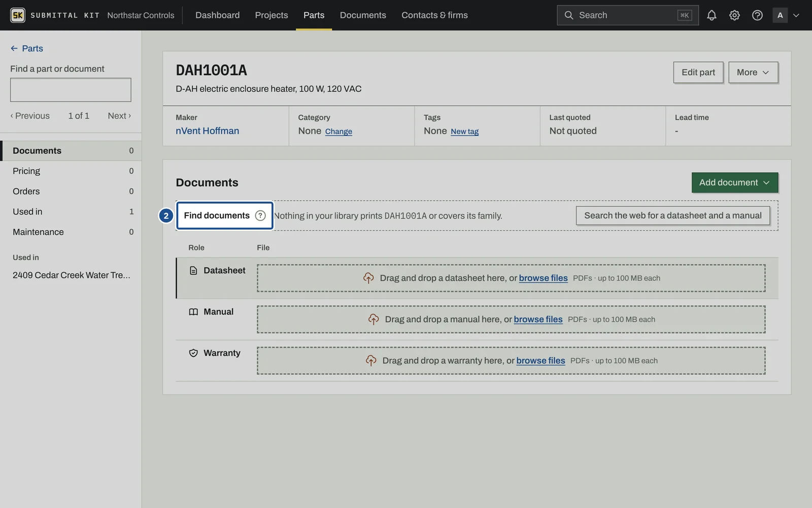Click the upload icon in datasheet dropzone
Image resolution: width=812 pixels, height=508 pixels.
coord(368,278)
